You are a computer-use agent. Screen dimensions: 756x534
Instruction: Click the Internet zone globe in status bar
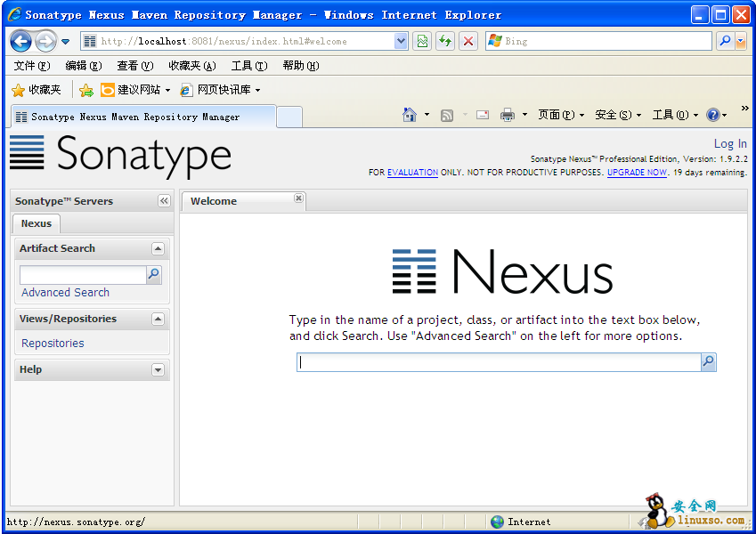(x=497, y=522)
